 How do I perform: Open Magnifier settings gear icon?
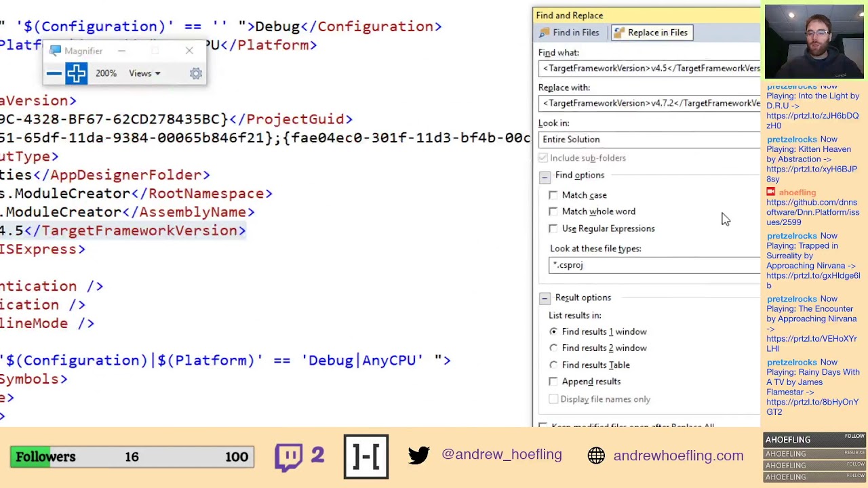coord(196,73)
